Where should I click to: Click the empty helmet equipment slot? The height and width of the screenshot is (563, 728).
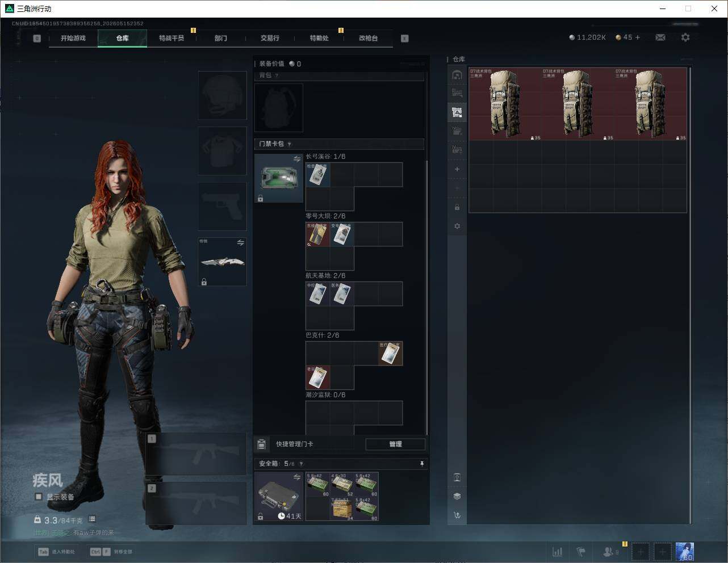click(x=223, y=95)
